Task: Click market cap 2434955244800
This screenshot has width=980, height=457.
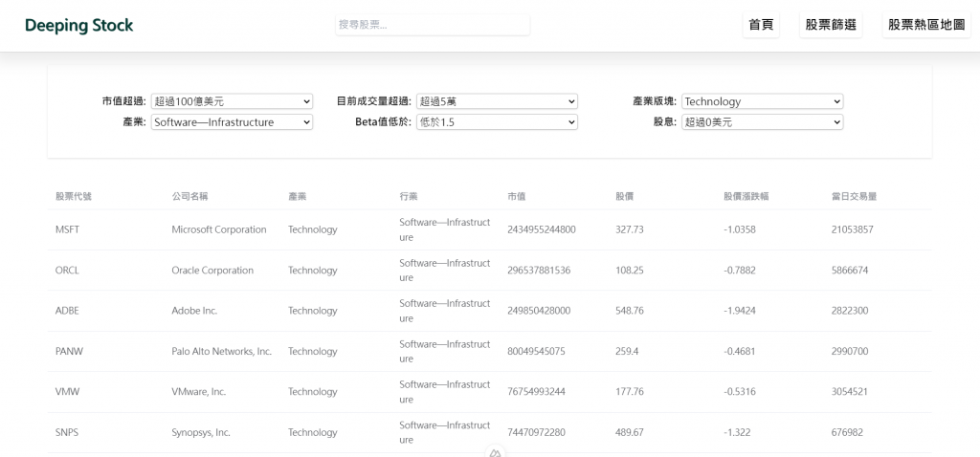Action: coord(542,229)
